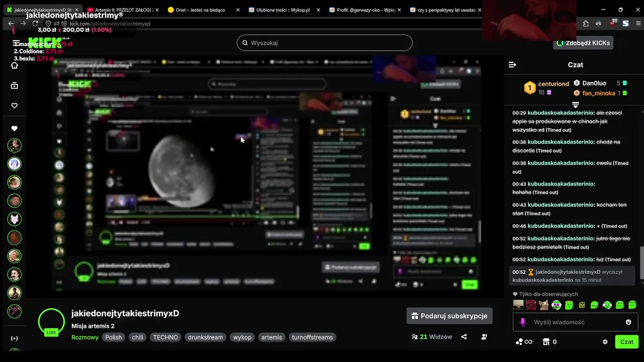Screen dimensions: 644x362
Task: Click the TECHNO tag
Action: pos(166,337)
